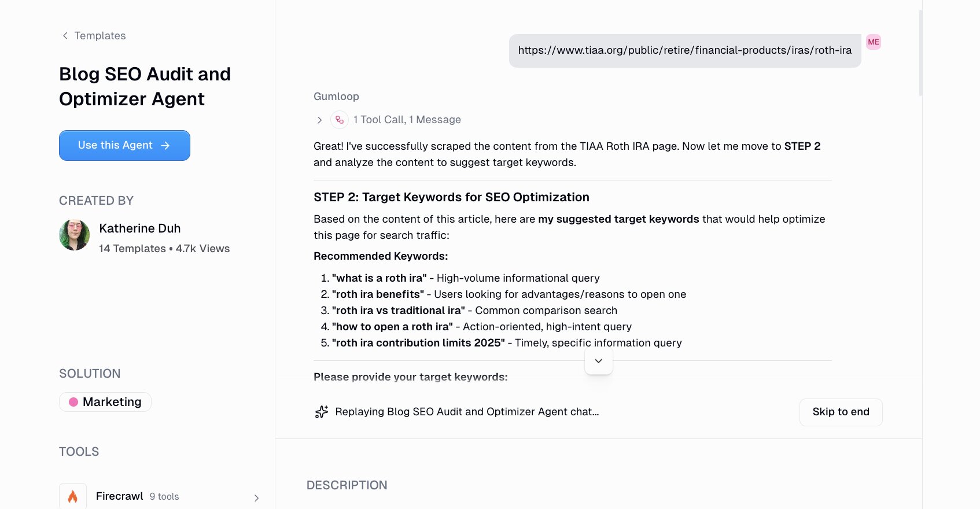Screen dimensions: 980x509
Task: Open the Templates breadcrumb link
Action: click(x=100, y=36)
